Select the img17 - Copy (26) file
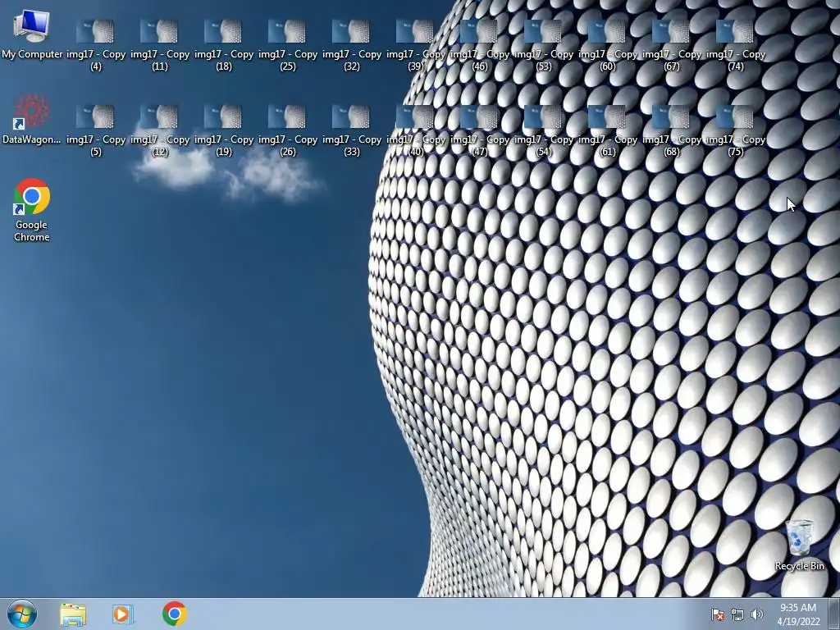Viewport: 840px width, 630px height. [288, 130]
